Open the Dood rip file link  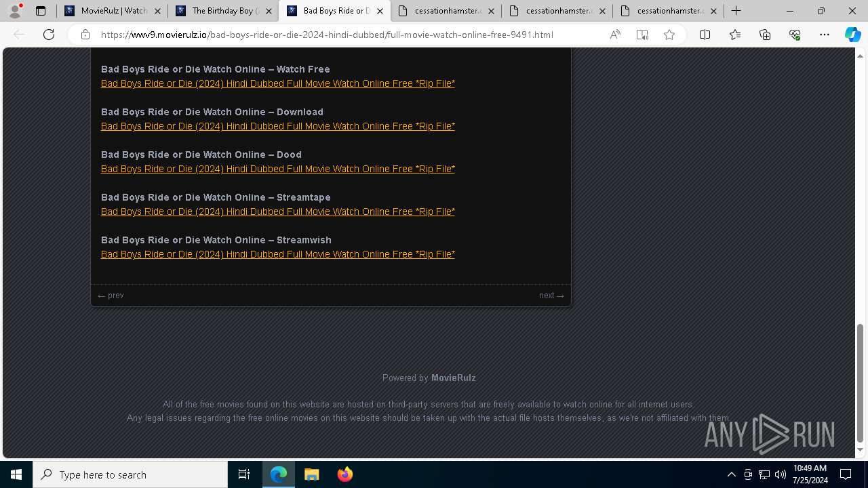(x=278, y=169)
